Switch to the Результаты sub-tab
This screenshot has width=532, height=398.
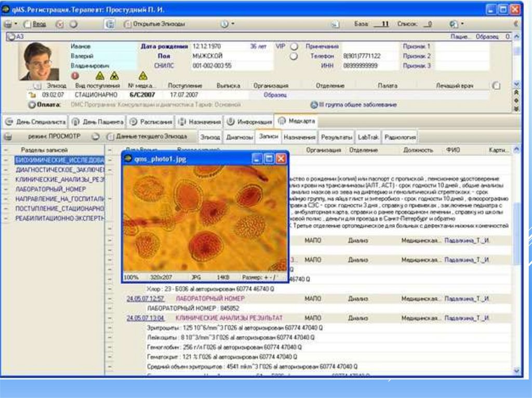tap(337, 137)
